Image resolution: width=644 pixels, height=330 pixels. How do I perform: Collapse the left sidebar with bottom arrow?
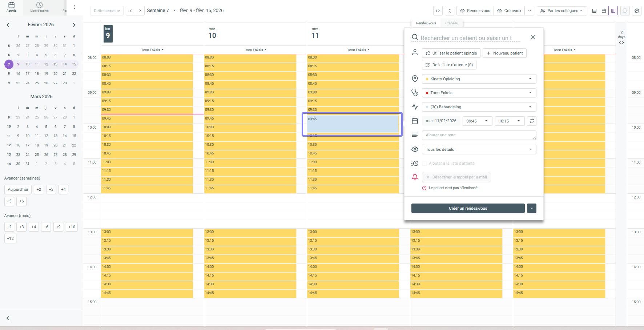pos(8,318)
